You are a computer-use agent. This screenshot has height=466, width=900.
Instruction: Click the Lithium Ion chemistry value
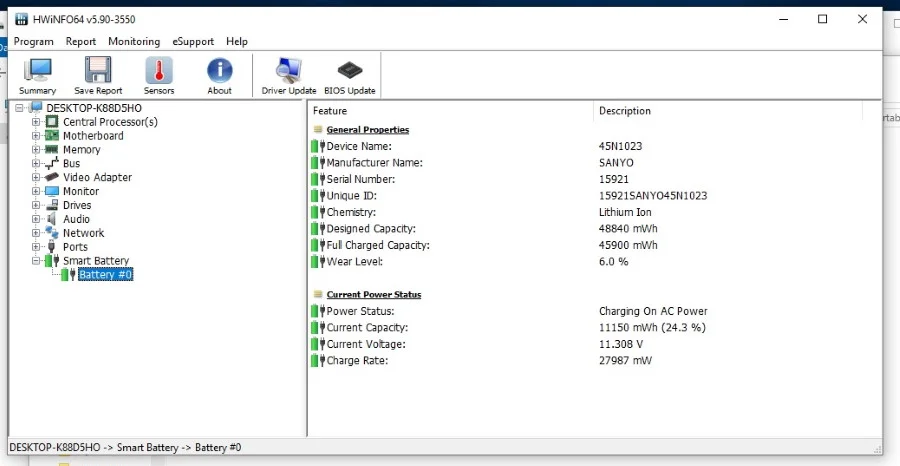(x=625, y=212)
